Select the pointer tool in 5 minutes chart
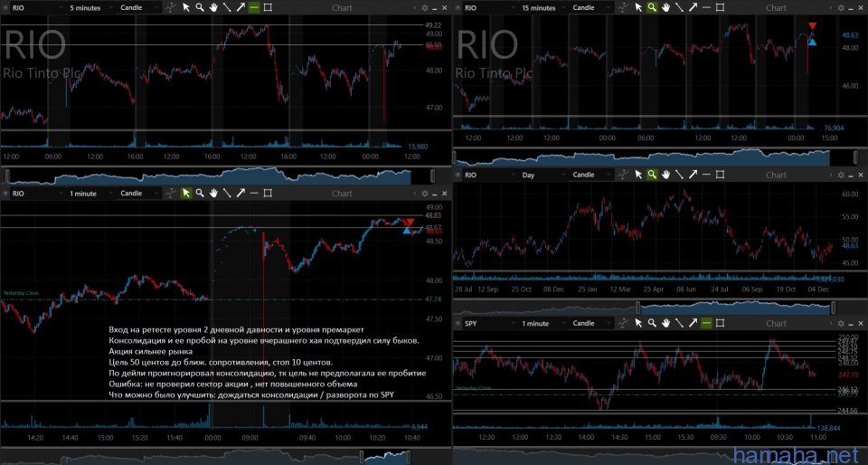868x465 pixels. click(x=186, y=8)
